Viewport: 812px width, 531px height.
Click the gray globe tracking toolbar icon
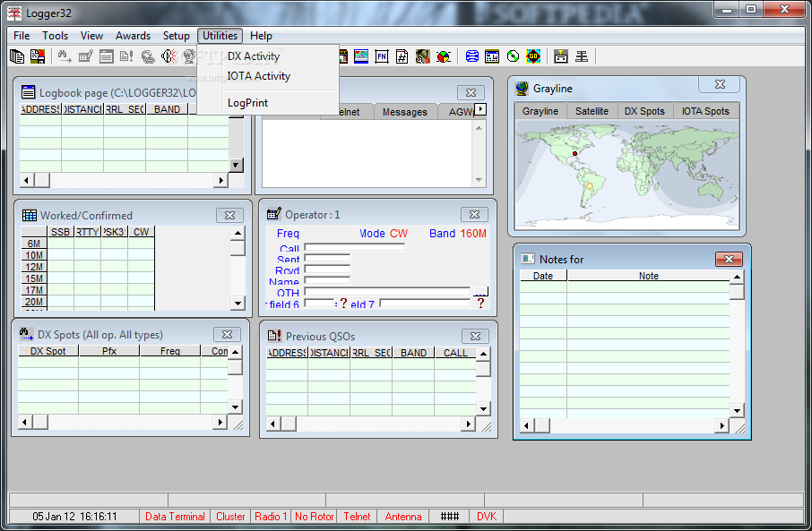(x=148, y=56)
